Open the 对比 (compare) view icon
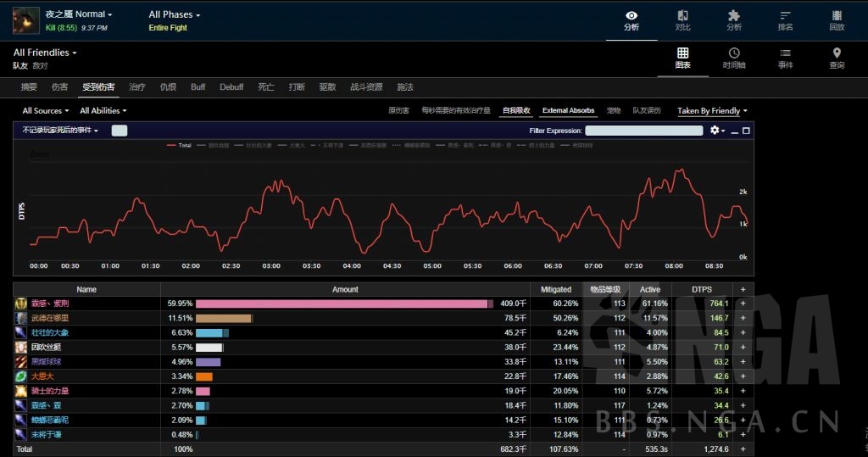The width and height of the screenshot is (868, 457). click(x=682, y=20)
